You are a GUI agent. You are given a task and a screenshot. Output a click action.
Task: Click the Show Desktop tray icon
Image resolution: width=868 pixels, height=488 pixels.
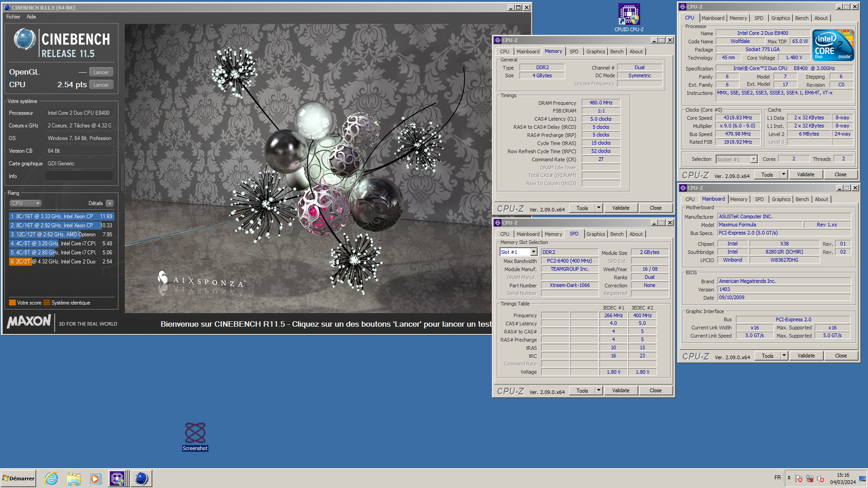tap(863, 479)
